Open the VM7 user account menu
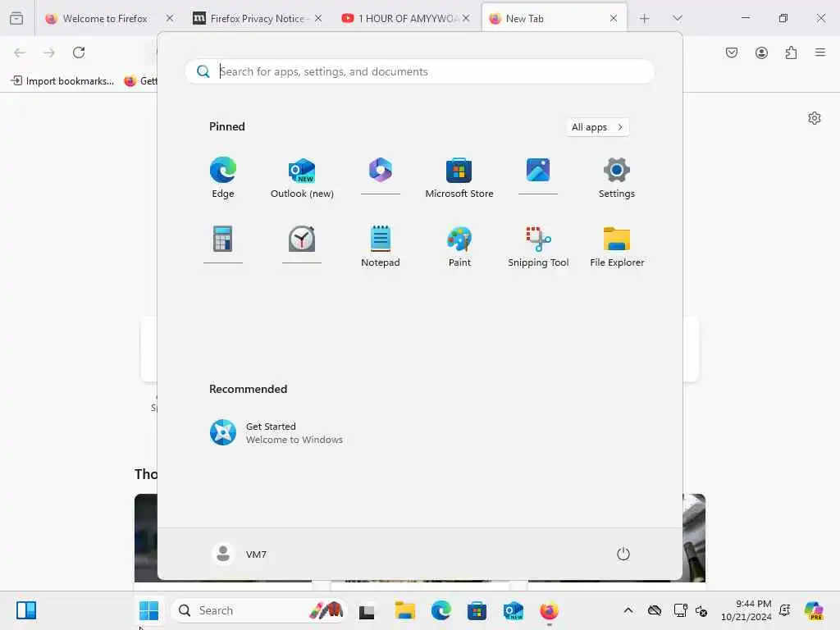 (239, 554)
